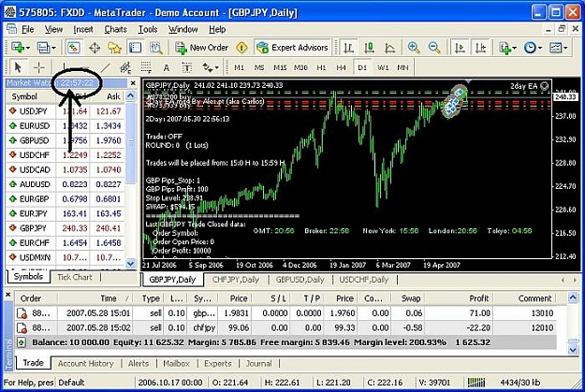Click Terminal scrollbar up arrow

pos(573,298)
